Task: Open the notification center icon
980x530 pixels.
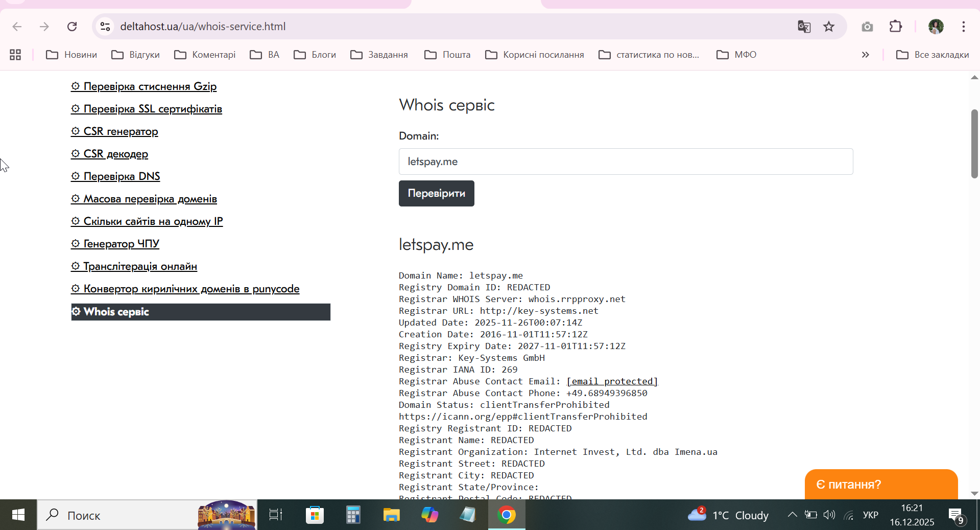Action: pos(957,515)
